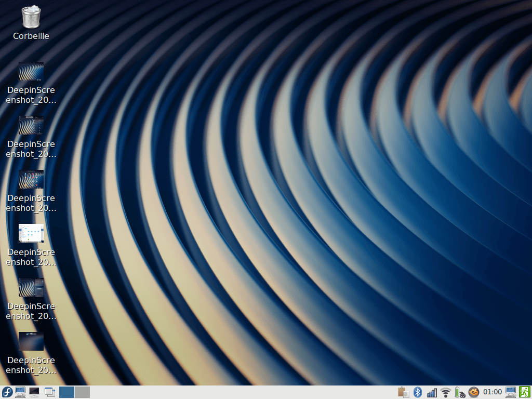The height and width of the screenshot is (399, 532).
Task: Open the dark monitor terminal launcher
Action: click(34, 392)
